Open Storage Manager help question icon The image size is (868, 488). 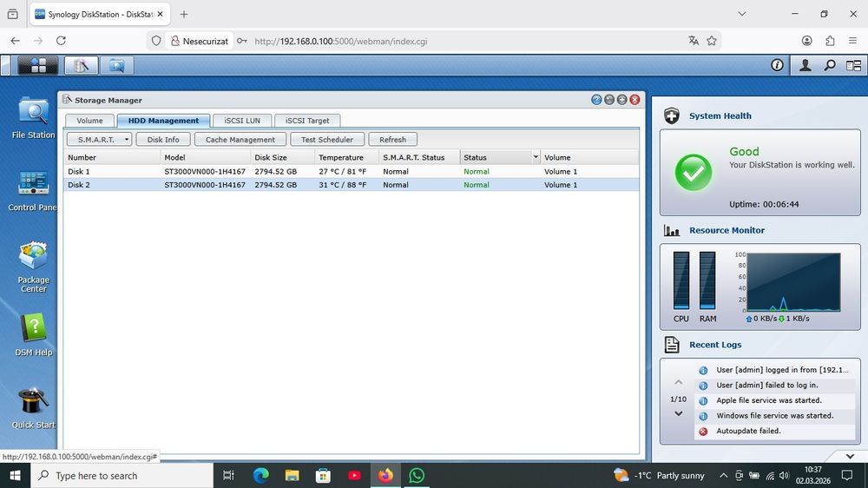coord(596,100)
